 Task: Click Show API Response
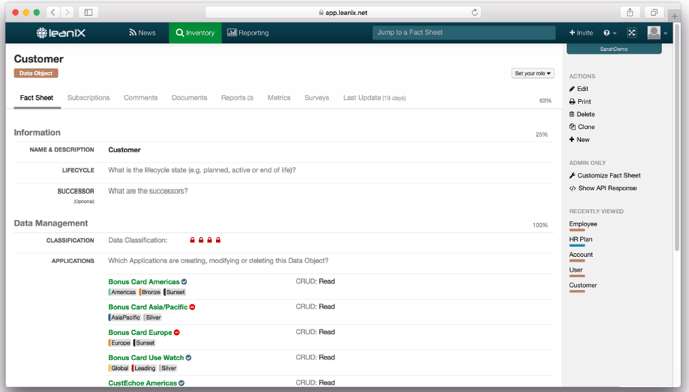point(603,188)
